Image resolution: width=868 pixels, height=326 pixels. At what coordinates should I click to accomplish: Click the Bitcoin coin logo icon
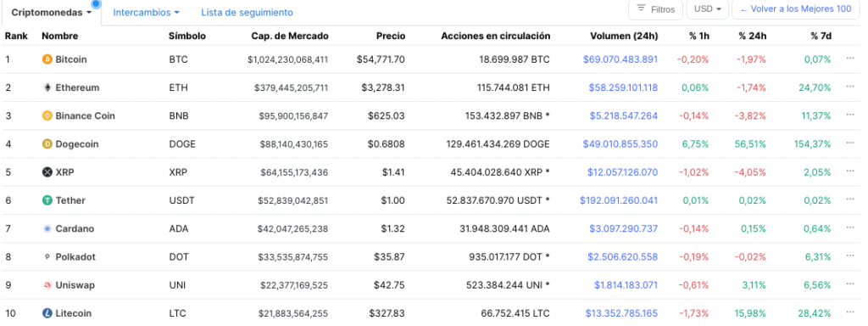[x=47, y=59]
